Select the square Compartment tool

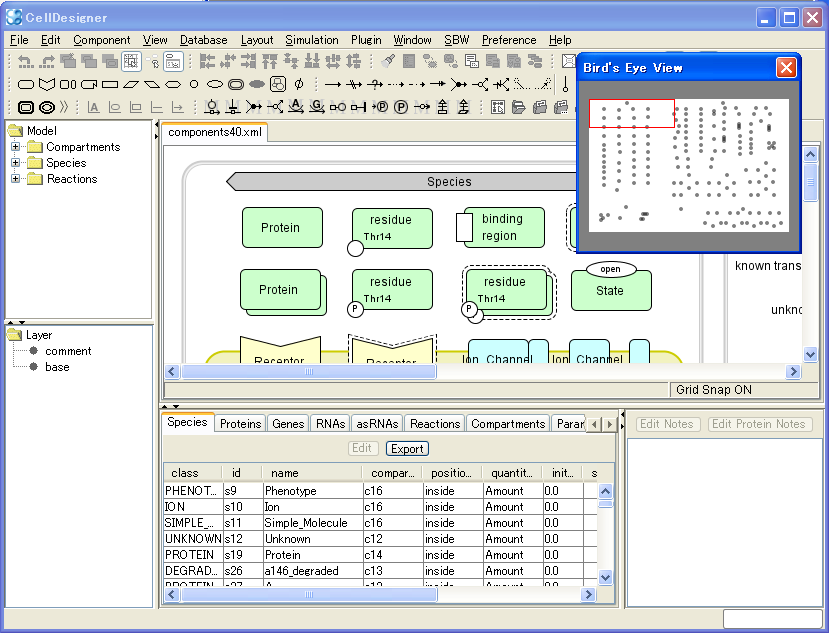[26, 107]
